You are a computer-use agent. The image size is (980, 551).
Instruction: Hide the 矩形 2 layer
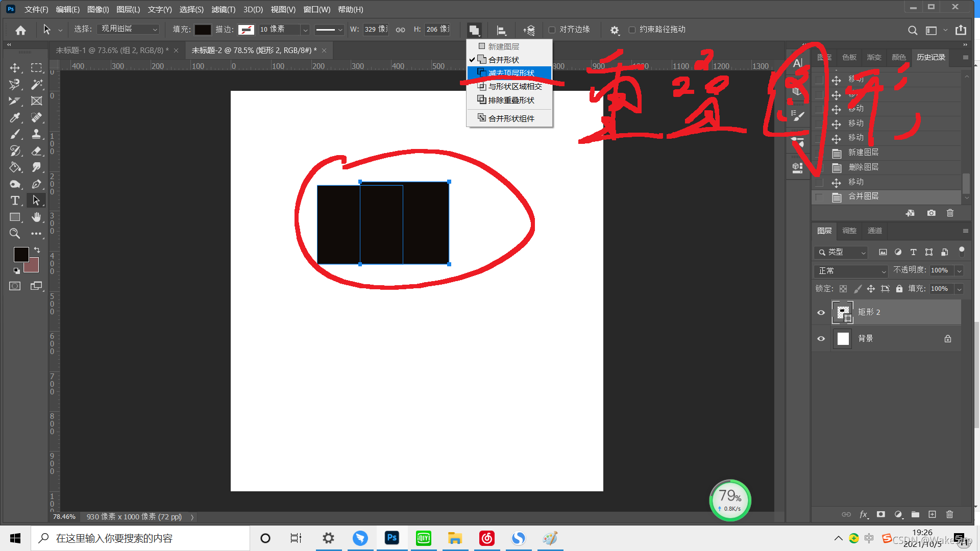pyautogui.click(x=821, y=312)
